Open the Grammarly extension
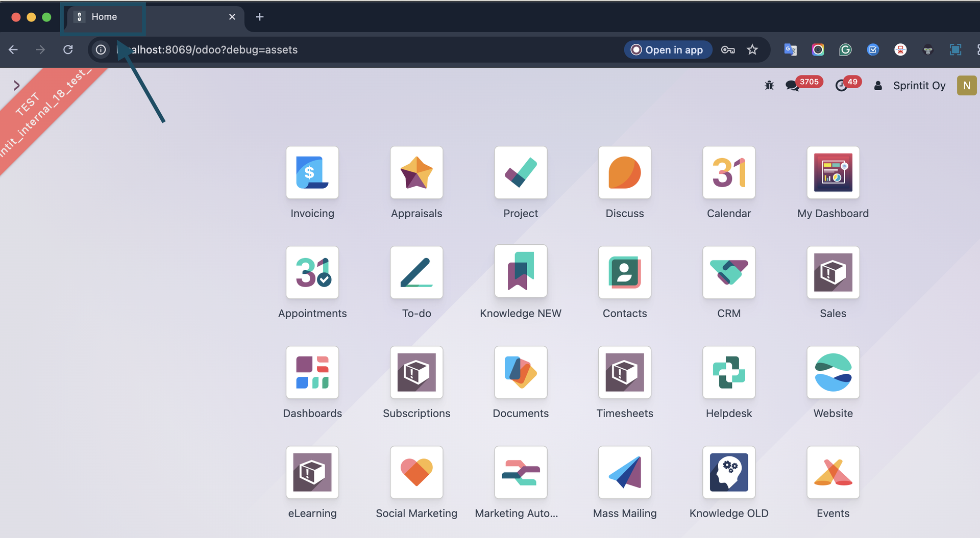 pyautogui.click(x=845, y=49)
